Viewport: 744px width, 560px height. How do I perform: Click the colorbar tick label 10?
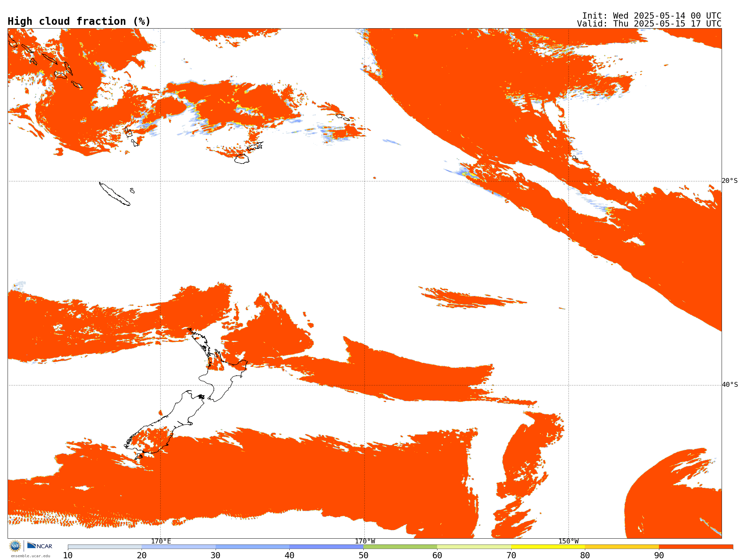(68, 556)
